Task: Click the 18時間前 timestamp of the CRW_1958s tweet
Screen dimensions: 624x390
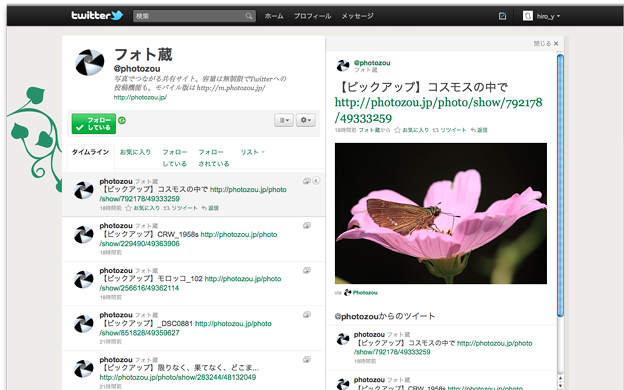Action: click(x=111, y=253)
